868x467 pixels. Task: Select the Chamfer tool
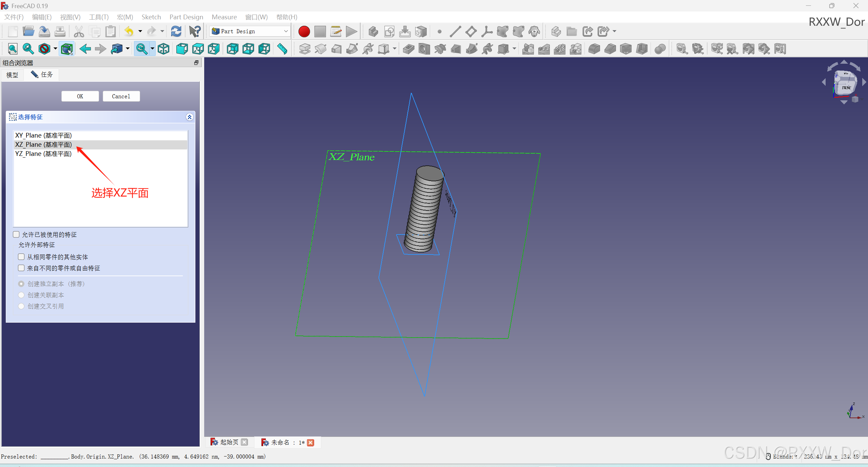click(x=610, y=49)
